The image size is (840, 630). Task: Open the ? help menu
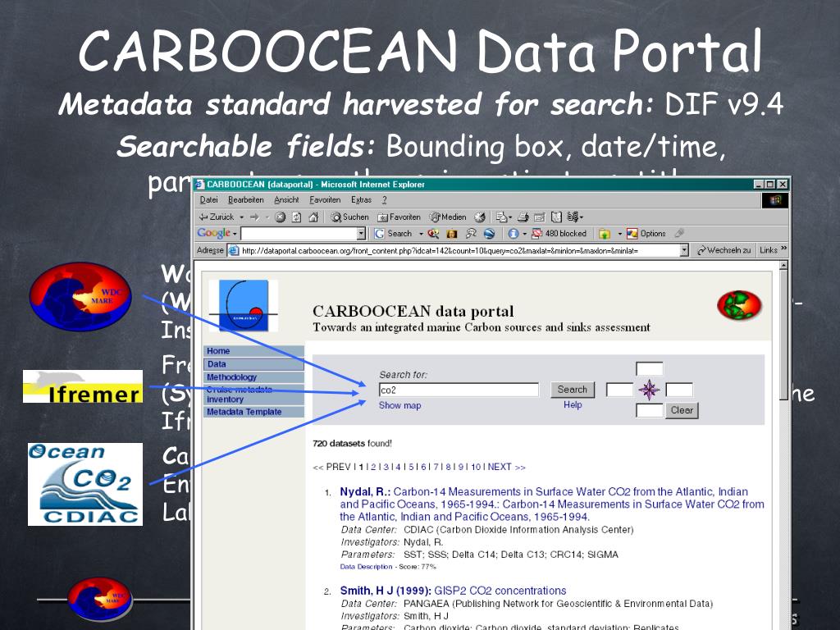click(x=384, y=200)
